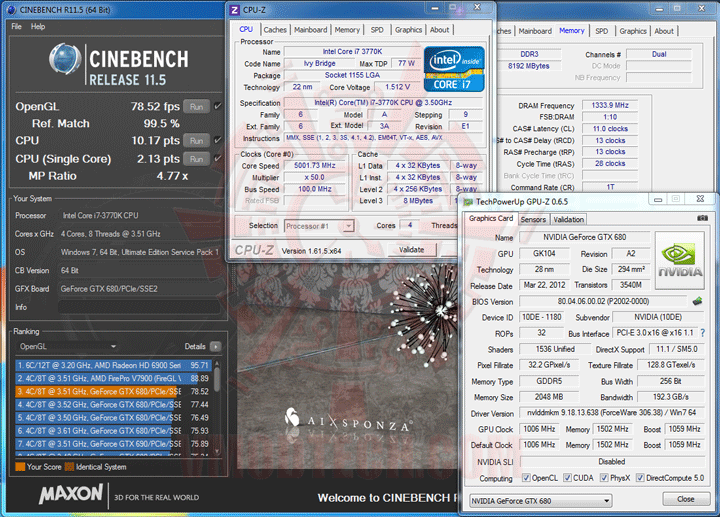The image size is (720, 517).
Task: Select ranking entry at 3.61 GHz
Action: pyautogui.click(x=113, y=431)
